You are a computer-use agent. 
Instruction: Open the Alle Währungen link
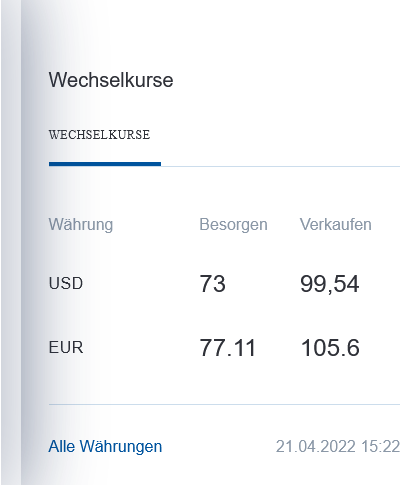tap(105, 446)
